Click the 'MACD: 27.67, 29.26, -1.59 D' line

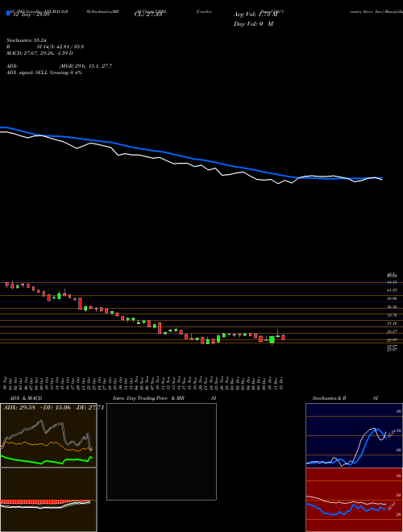tap(39, 53)
